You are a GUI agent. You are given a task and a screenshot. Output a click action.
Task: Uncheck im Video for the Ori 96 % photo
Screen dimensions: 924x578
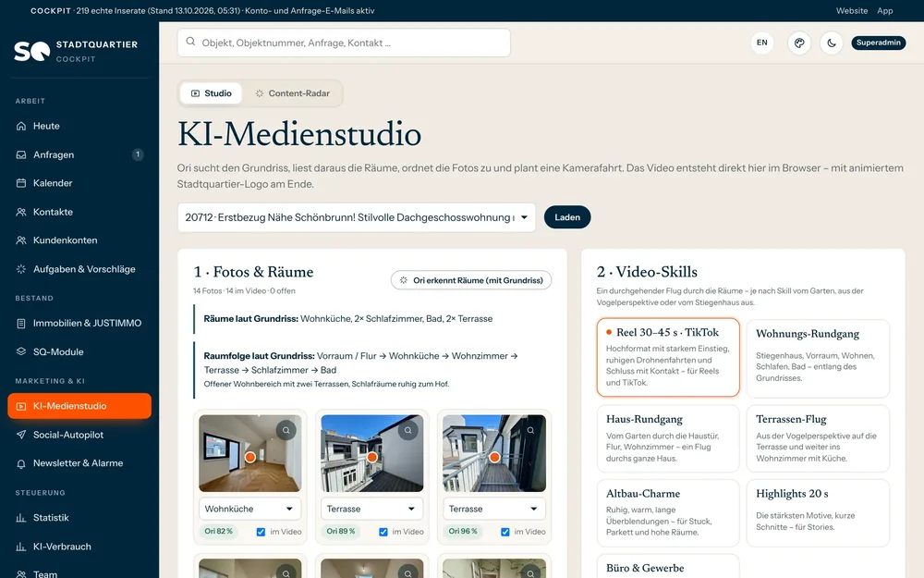click(505, 532)
